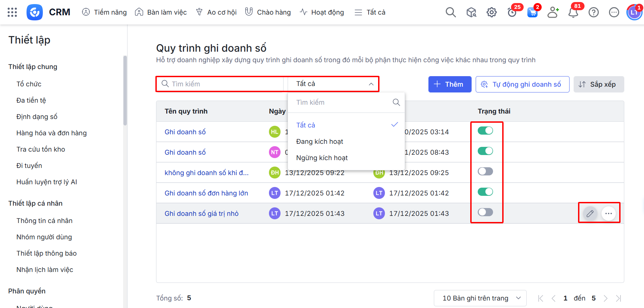The image size is (644, 308).
Task: Disable the 'Ghi doanh số đơn hàng lớn' toggle
Action: (x=485, y=192)
